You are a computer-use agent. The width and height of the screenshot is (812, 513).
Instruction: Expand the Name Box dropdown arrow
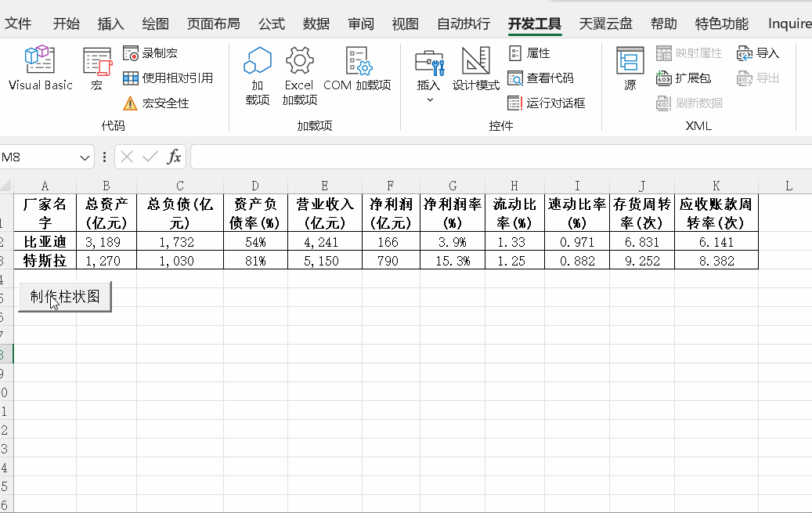tap(85, 157)
